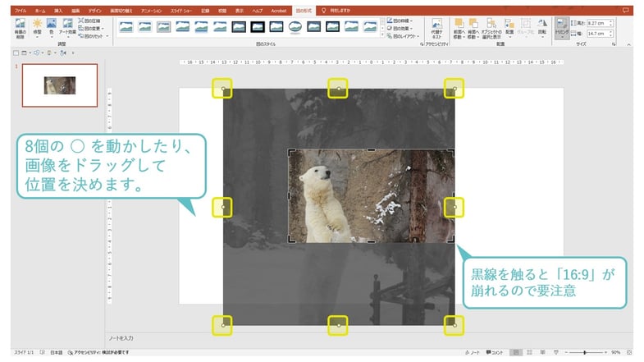
Task: Switch to the Slide Show (スライドショー) tab
Action: click(x=181, y=11)
